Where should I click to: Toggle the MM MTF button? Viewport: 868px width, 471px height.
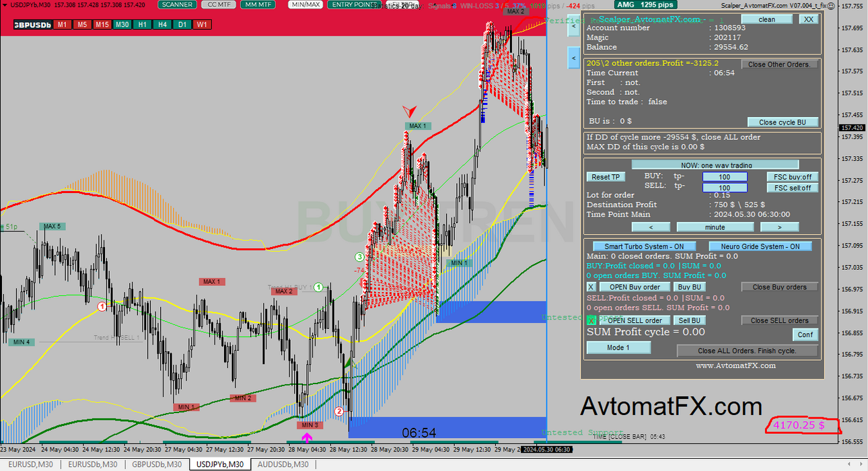pyautogui.click(x=258, y=5)
